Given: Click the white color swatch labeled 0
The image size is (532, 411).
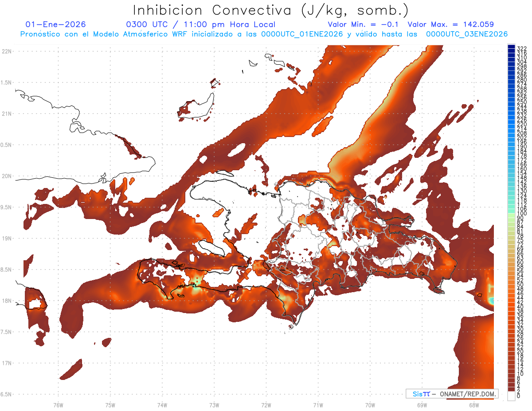Looking at the screenshot, I should pyautogui.click(x=511, y=396).
